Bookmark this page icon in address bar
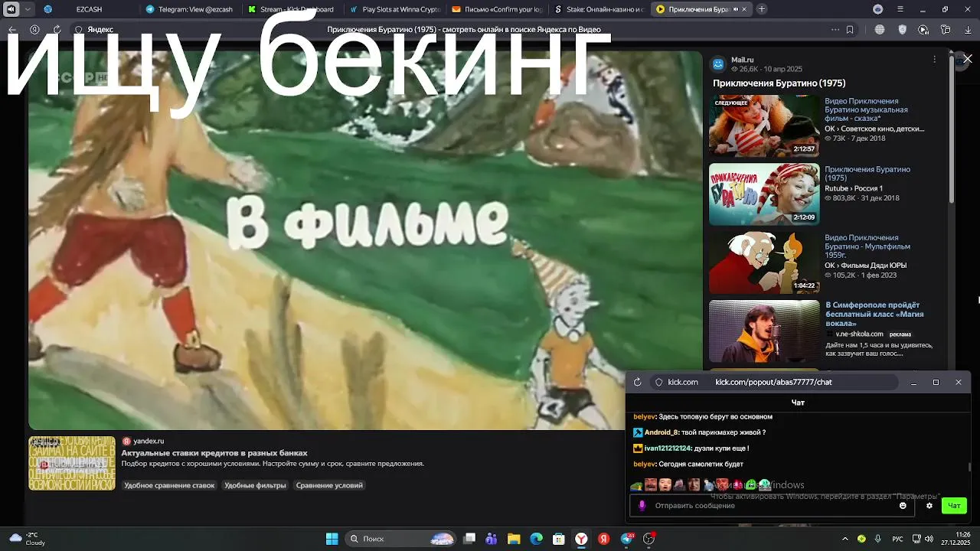This screenshot has height=551, width=980. [850, 30]
